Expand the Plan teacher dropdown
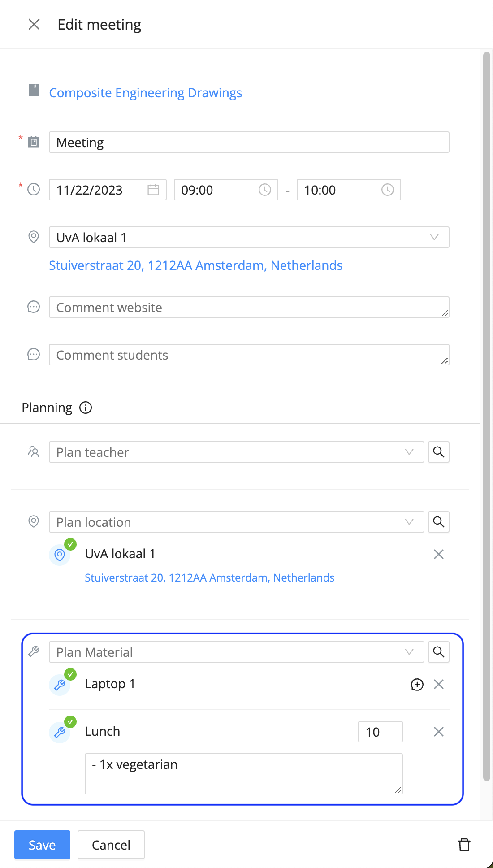 [236, 452]
